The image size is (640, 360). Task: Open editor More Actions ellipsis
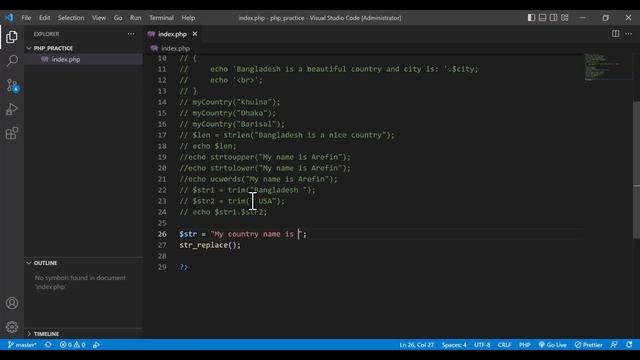point(628,33)
